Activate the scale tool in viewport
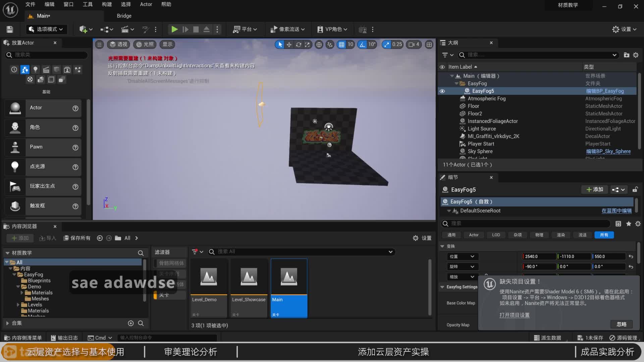The width and height of the screenshot is (644, 362). tap(307, 44)
